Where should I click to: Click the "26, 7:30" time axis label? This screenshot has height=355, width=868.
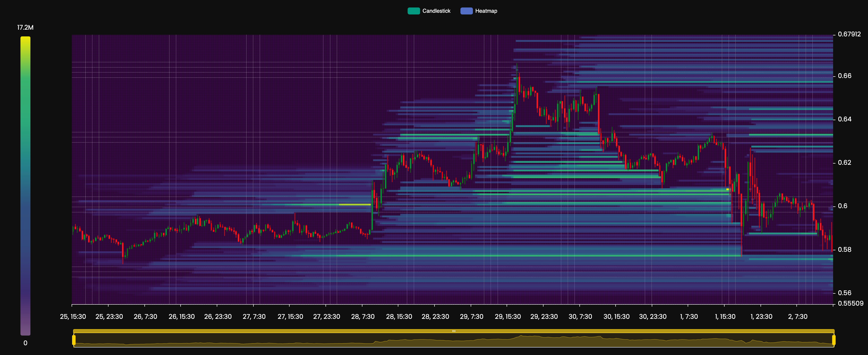pos(145,317)
